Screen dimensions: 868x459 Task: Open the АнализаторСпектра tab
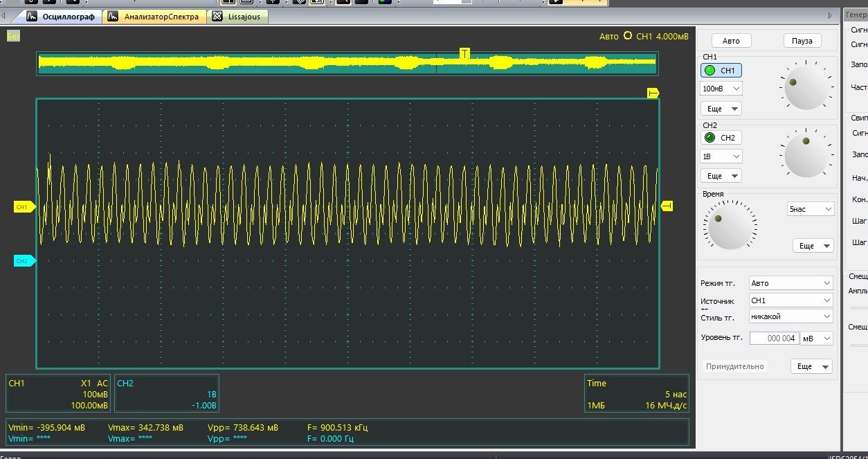(154, 17)
